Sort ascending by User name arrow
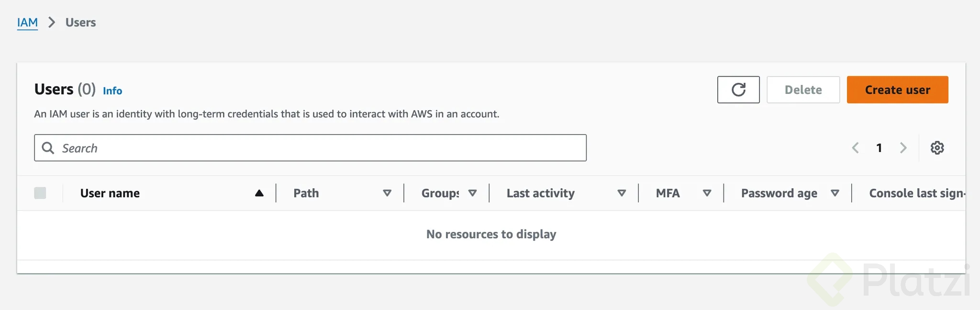The image size is (980, 310). point(259,193)
